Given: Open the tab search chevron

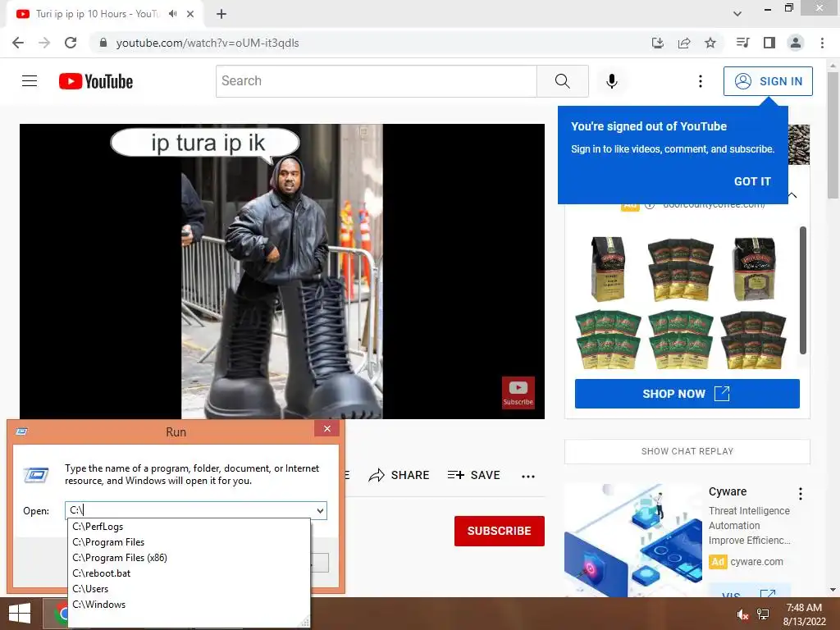Looking at the screenshot, I should click(737, 14).
